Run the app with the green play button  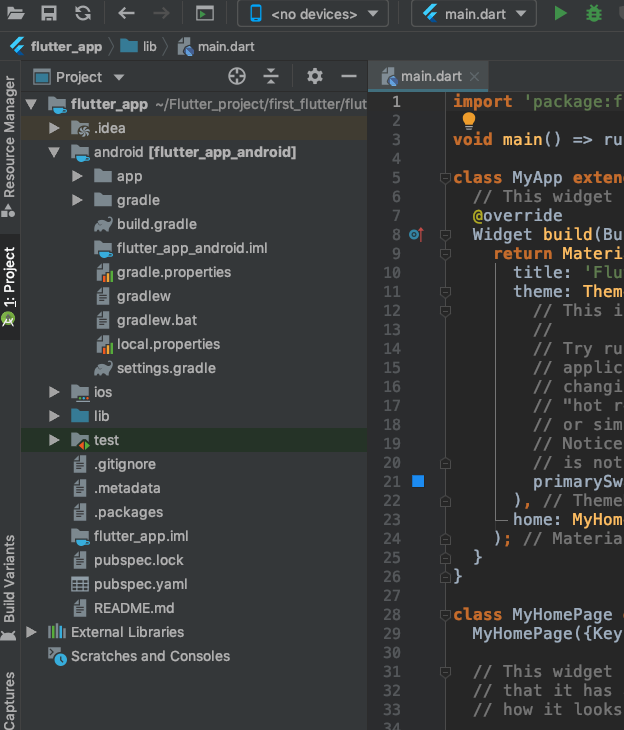(561, 14)
